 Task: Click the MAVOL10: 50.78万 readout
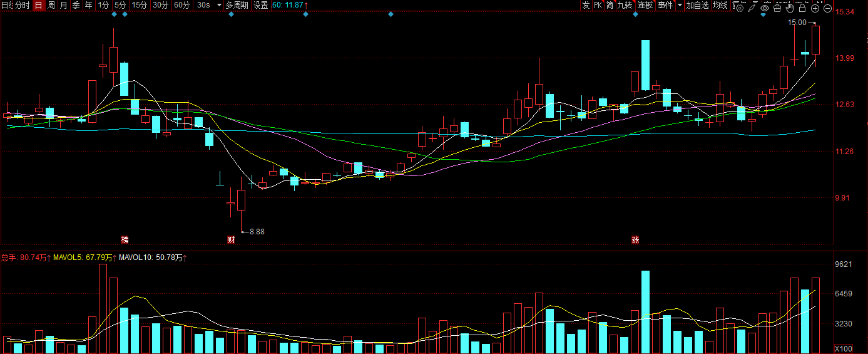[153, 258]
